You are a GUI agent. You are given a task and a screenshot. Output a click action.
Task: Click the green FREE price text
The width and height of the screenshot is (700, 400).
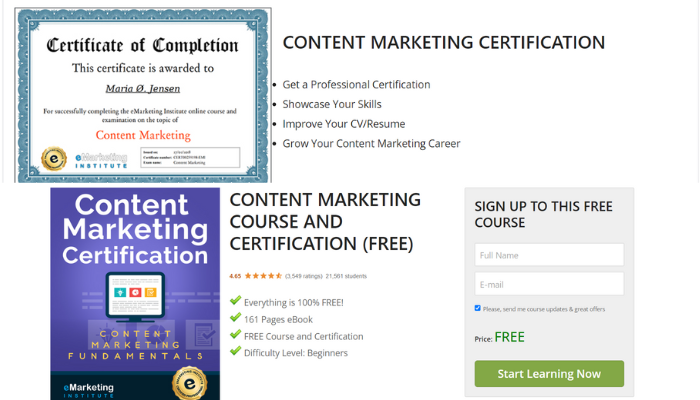(x=509, y=337)
